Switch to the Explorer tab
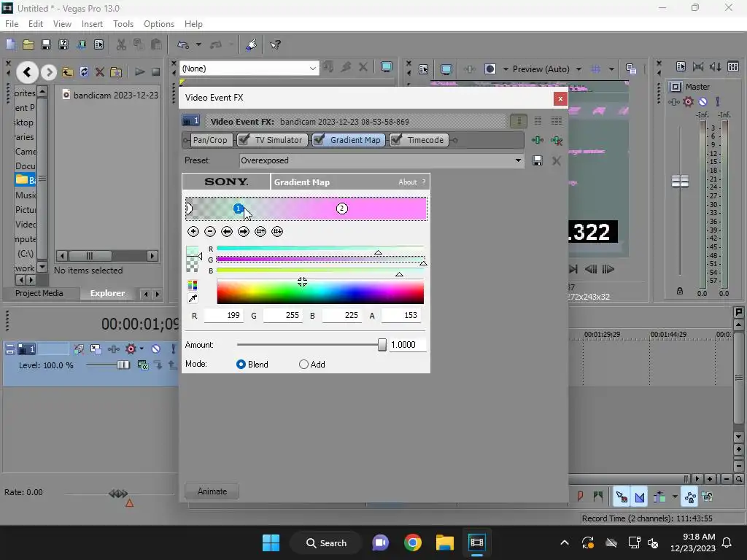This screenshot has height=560, width=747. click(x=107, y=293)
